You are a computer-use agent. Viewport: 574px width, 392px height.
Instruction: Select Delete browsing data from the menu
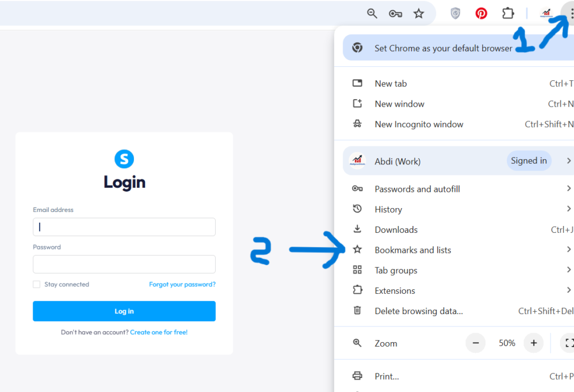[420, 311]
